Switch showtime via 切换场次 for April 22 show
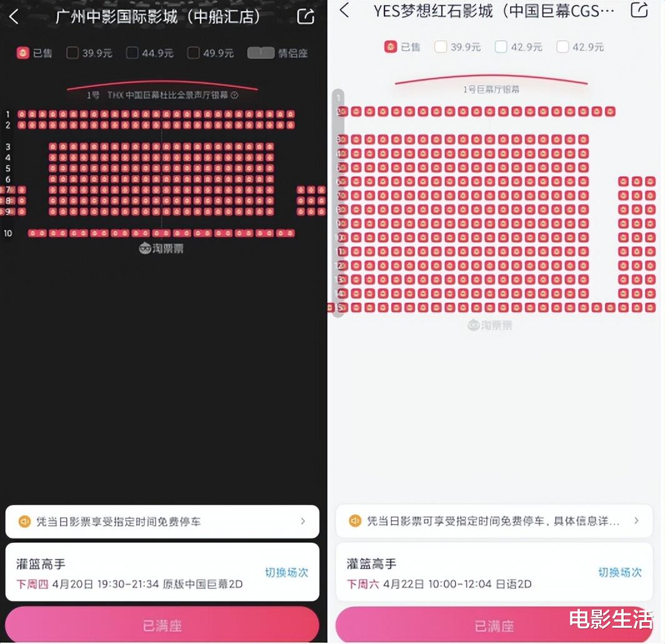Viewport: 665px width, 644px height. click(620, 573)
